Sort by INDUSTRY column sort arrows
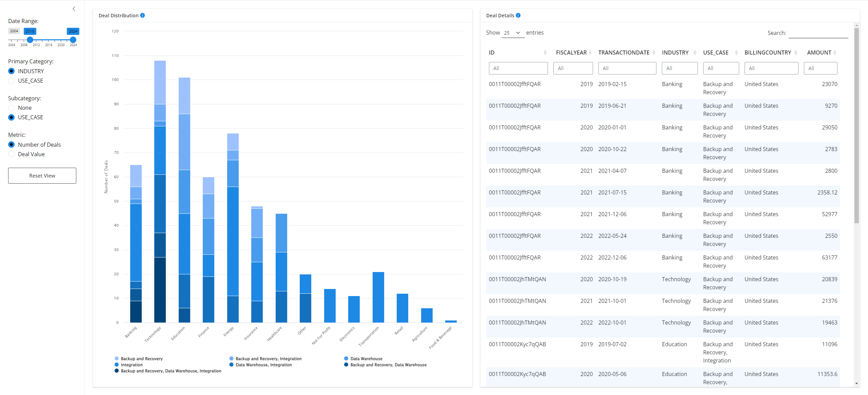Screen dimensions: 868x395 695,53
